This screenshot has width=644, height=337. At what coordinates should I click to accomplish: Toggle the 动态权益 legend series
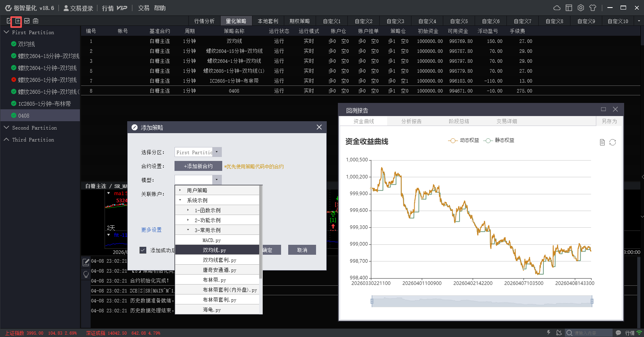[x=464, y=140]
